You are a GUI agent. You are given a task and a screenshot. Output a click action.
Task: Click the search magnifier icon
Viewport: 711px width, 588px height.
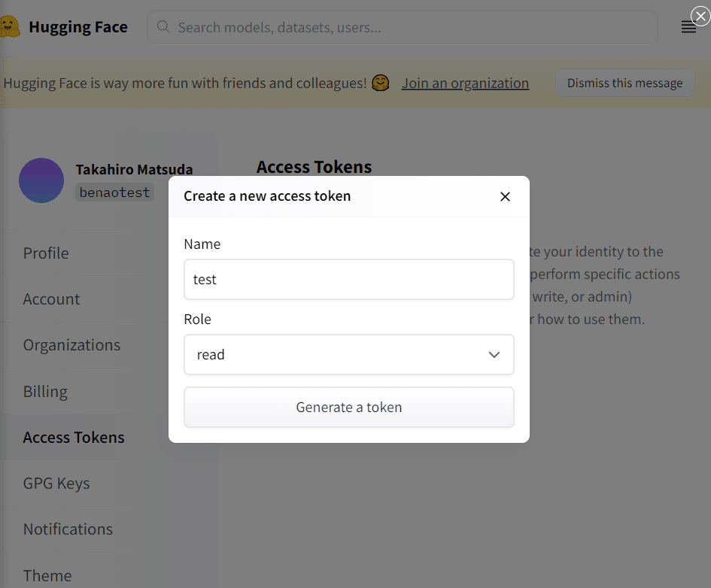(x=163, y=27)
